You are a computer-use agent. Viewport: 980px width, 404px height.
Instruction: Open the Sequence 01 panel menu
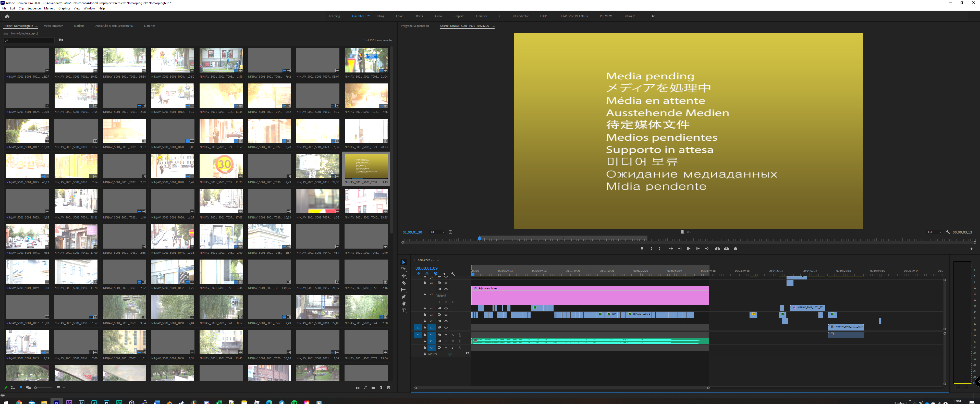[x=437, y=260]
